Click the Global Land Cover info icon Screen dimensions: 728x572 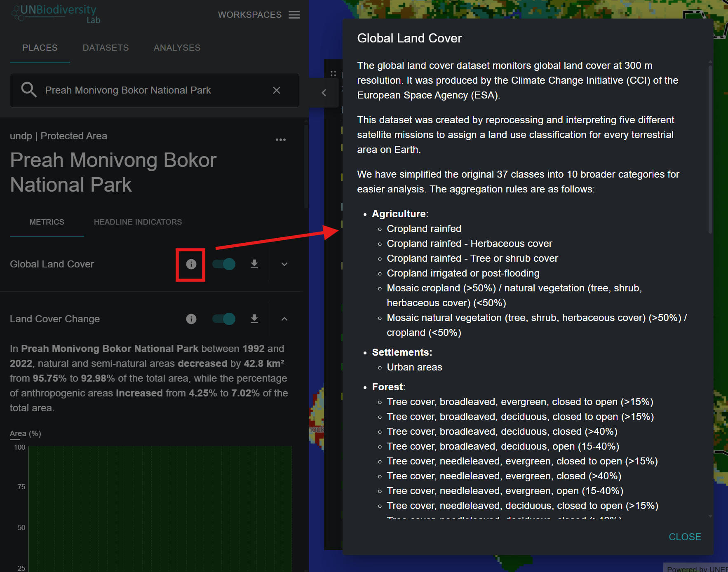coord(191,264)
